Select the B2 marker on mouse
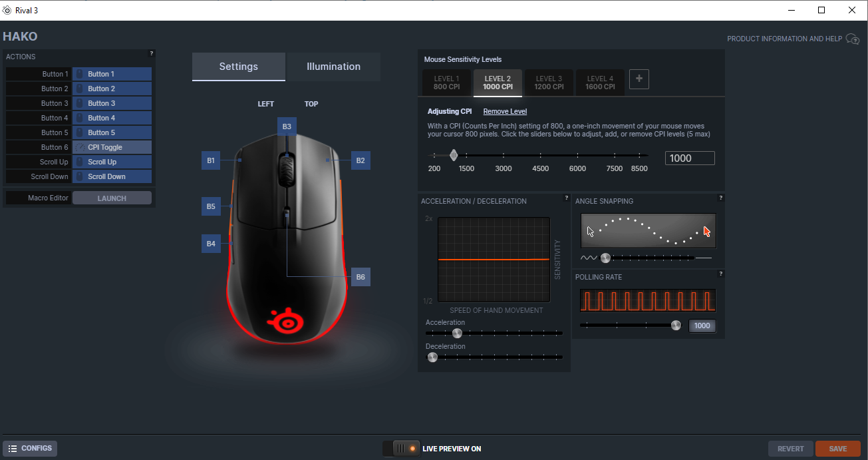The image size is (868, 460). (x=361, y=160)
